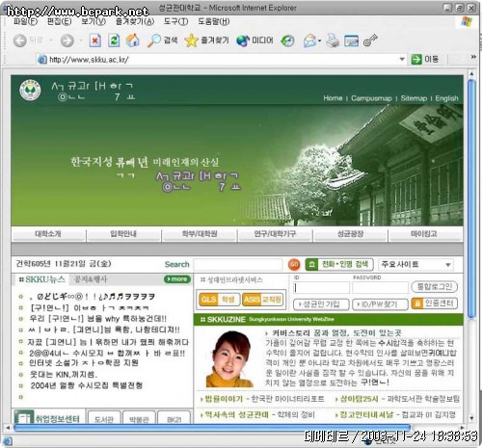Open the Mail button dropdown arrow
The image size is (482, 448).
(x=319, y=40)
